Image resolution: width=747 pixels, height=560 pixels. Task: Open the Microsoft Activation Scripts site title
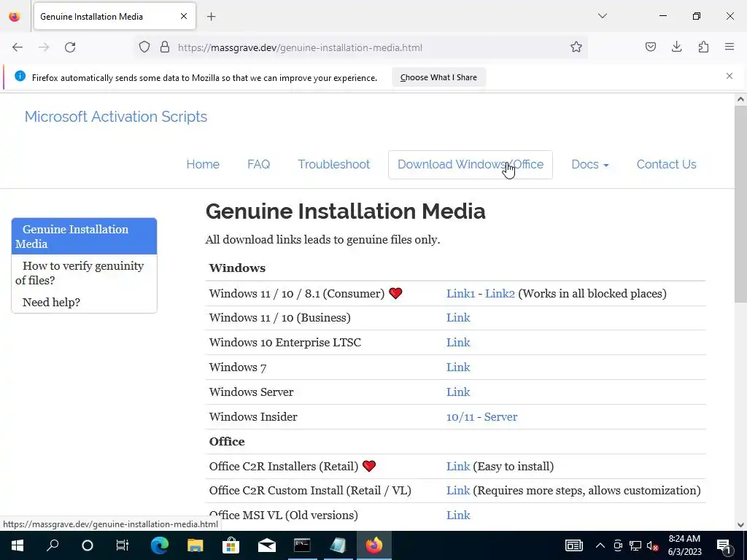coord(116,117)
